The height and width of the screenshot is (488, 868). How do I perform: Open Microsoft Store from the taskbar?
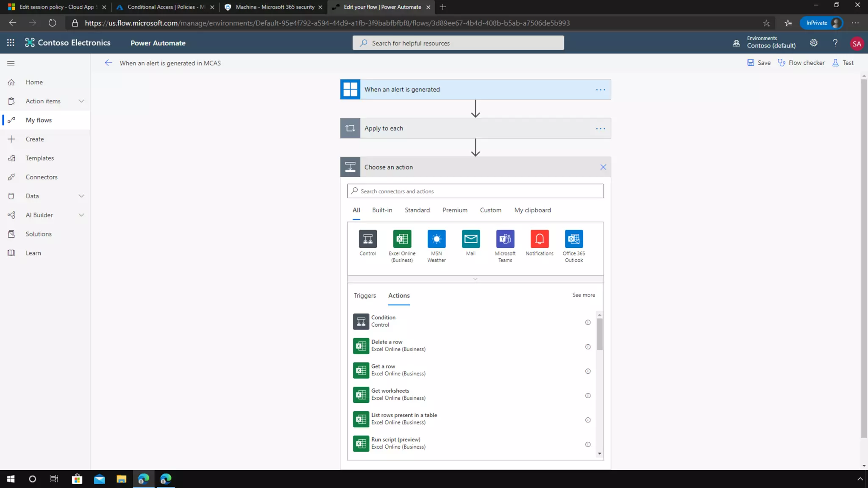pos(77,479)
